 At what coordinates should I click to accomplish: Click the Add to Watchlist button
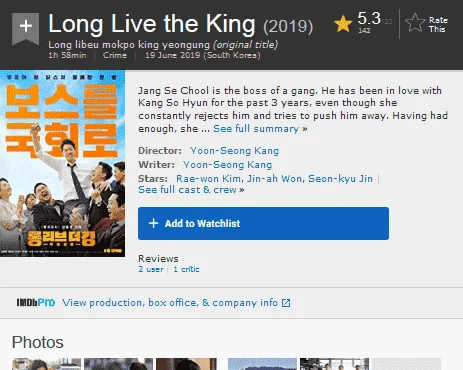pyautogui.click(x=263, y=223)
